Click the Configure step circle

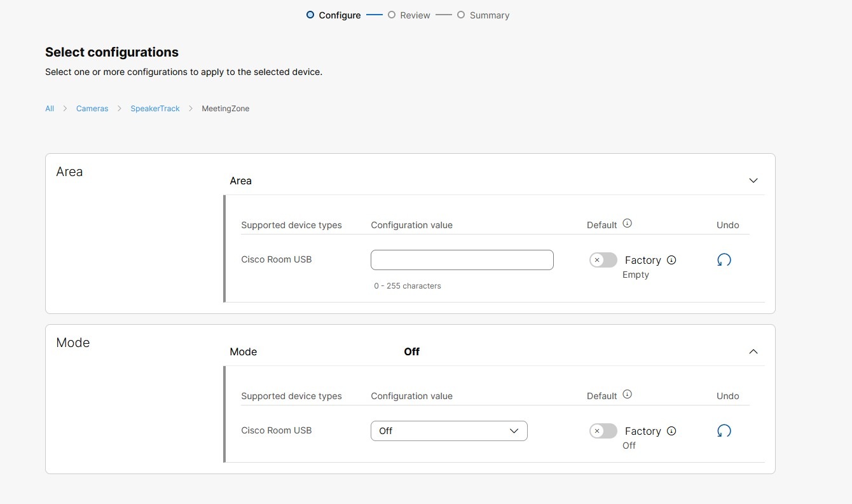pyautogui.click(x=310, y=15)
